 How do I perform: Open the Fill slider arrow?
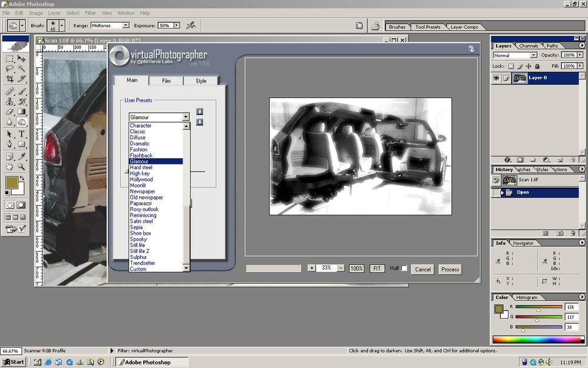pyautogui.click(x=580, y=65)
